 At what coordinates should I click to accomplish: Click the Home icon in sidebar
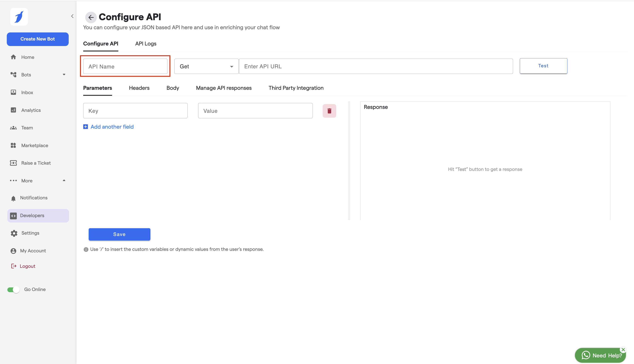(x=14, y=57)
